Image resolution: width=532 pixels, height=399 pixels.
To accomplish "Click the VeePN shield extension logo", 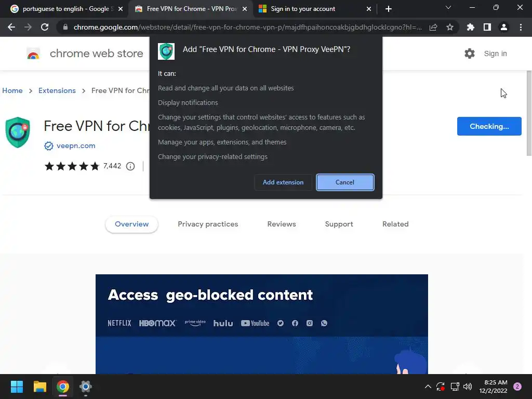I will point(18,132).
